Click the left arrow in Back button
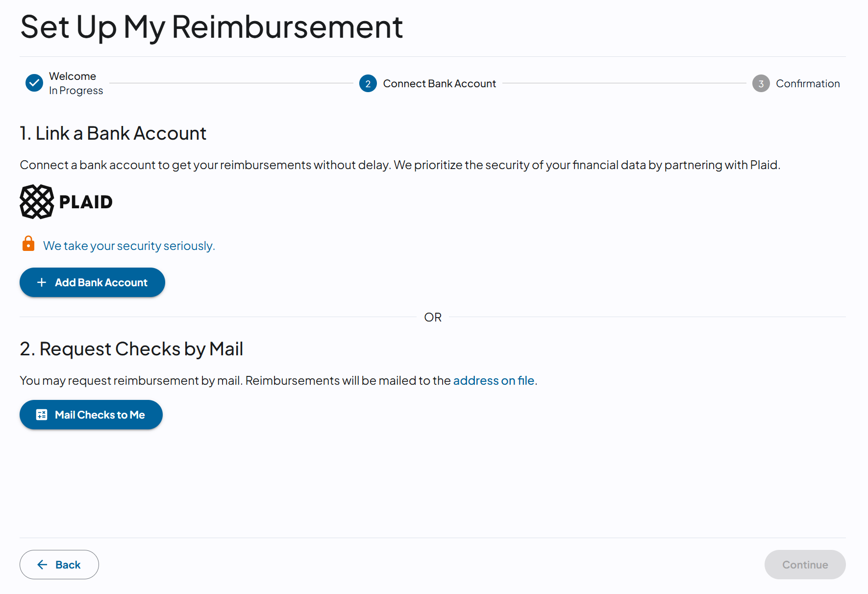This screenshot has height=594, width=868. pyautogui.click(x=43, y=565)
